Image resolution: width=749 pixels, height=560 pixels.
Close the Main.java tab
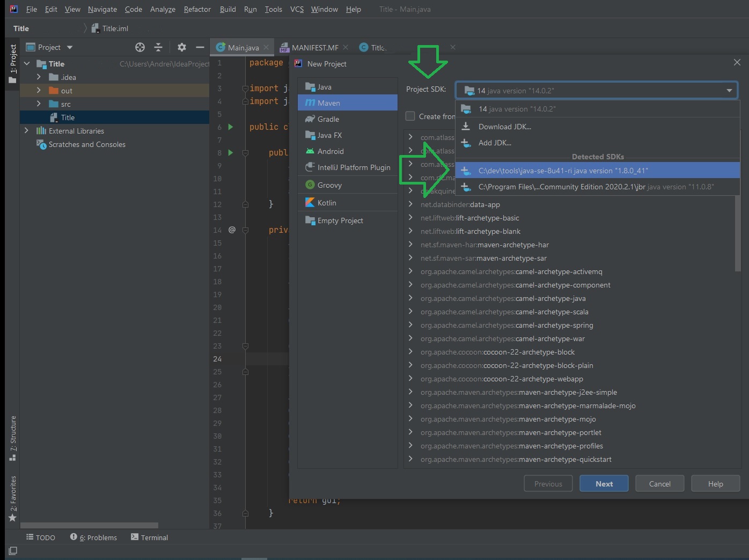tap(266, 47)
